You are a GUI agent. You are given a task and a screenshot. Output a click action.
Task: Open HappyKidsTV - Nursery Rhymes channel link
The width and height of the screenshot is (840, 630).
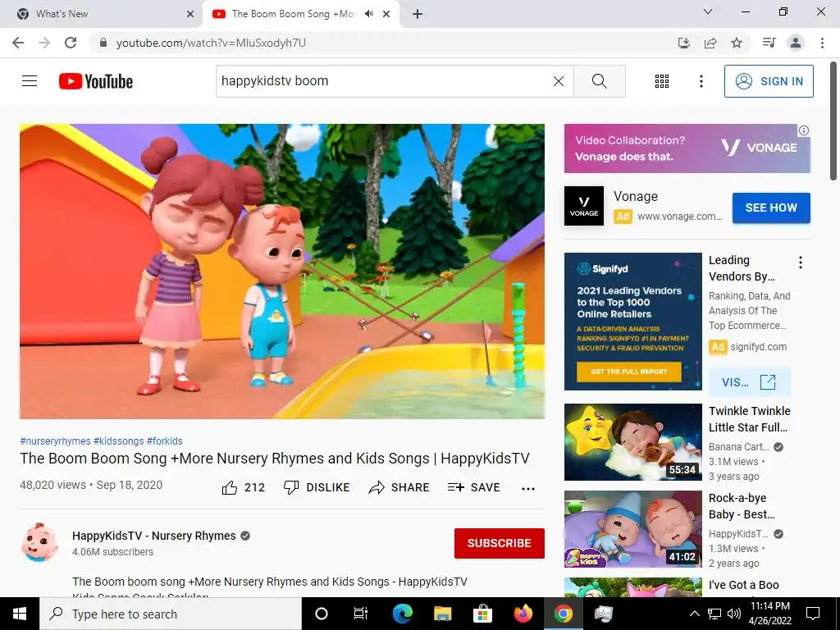coord(154,536)
